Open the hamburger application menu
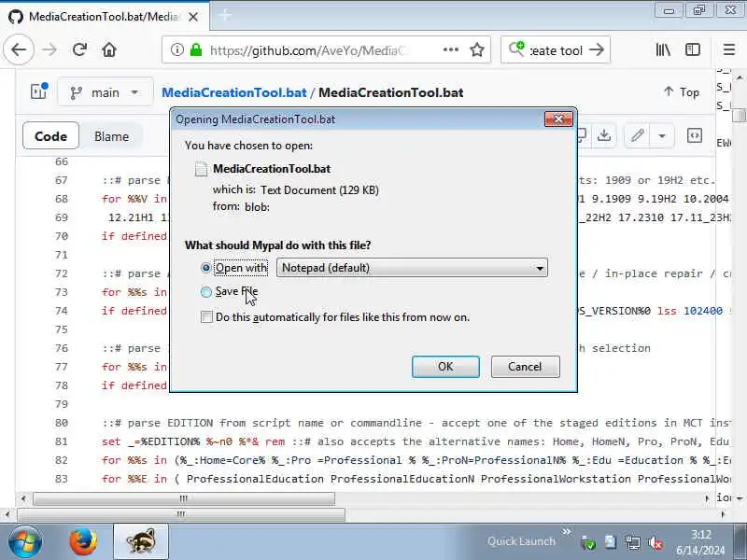This screenshot has width=747, height=560. (729, 49)
